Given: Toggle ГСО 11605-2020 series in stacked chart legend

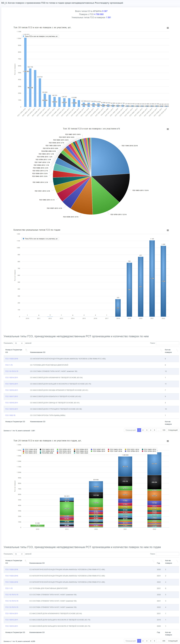Looking at the screenshot, I should [x=81, y=453].
